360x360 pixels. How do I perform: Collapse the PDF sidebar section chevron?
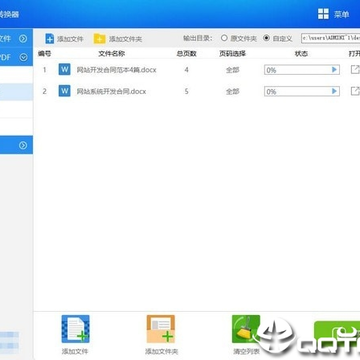pyautogui.click(x=23, y=57)
